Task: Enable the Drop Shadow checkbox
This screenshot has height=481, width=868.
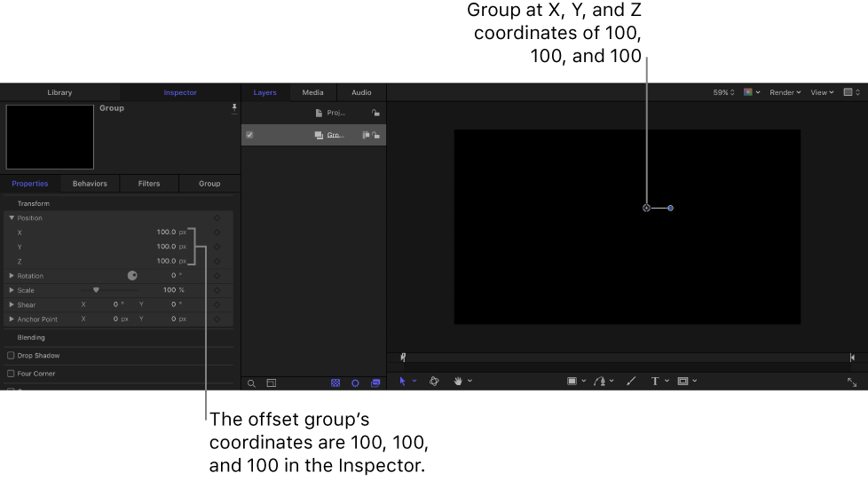Action: 11,355
